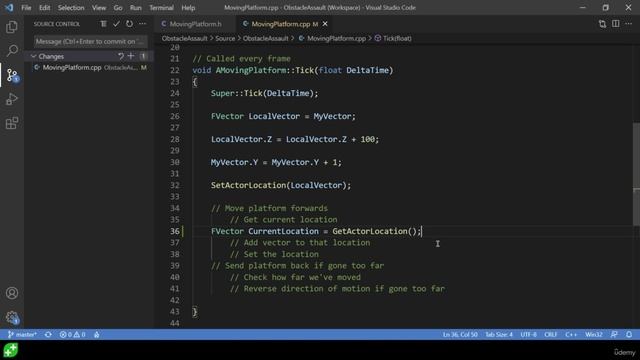Click the SetActorLocation(LocalVector) code line
This screenshot has width=640, height=360.
pyautogui.click(x=281, y=185)
